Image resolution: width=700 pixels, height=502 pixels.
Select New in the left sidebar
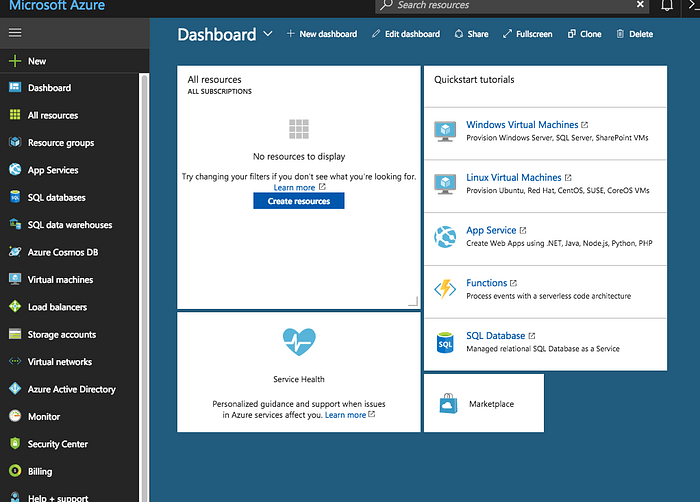pyautogui.click(x=37, y=61)
